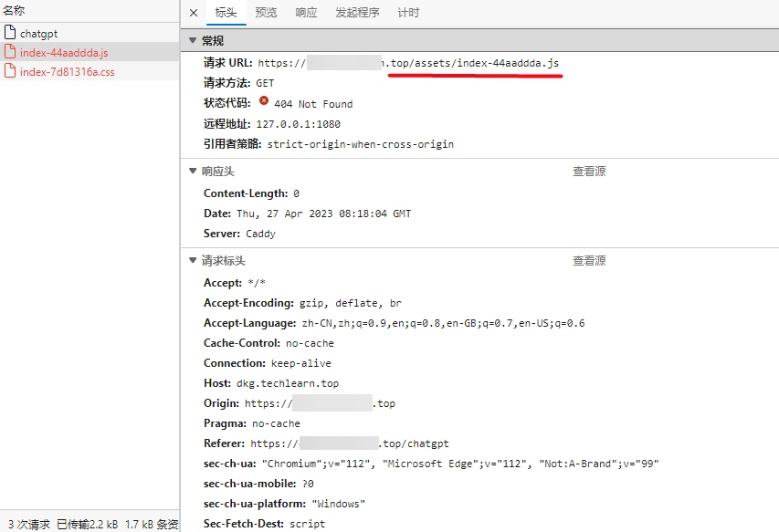Switch to the 发起程序 tab
The image size is (779, 532).
(x=357, y=13)
